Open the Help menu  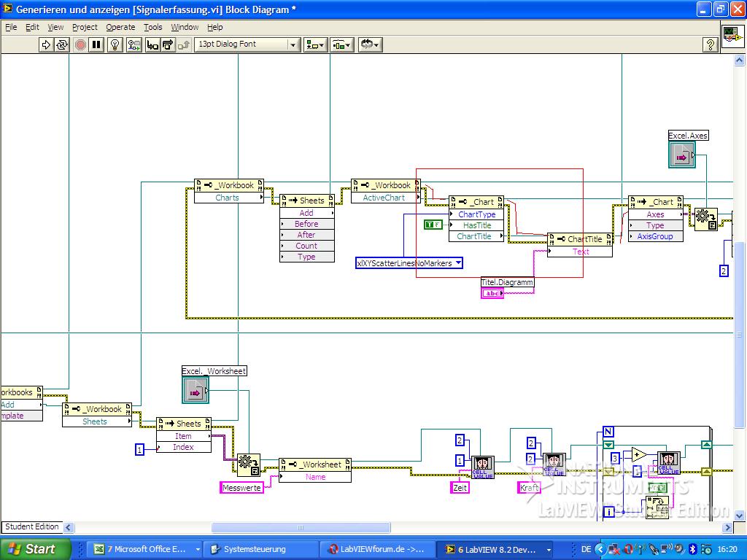pyautogui.click(x=215, y=27)
